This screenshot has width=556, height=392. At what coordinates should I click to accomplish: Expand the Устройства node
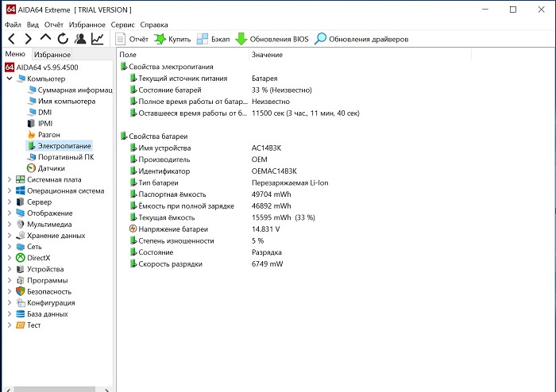(x=10, y=269)
